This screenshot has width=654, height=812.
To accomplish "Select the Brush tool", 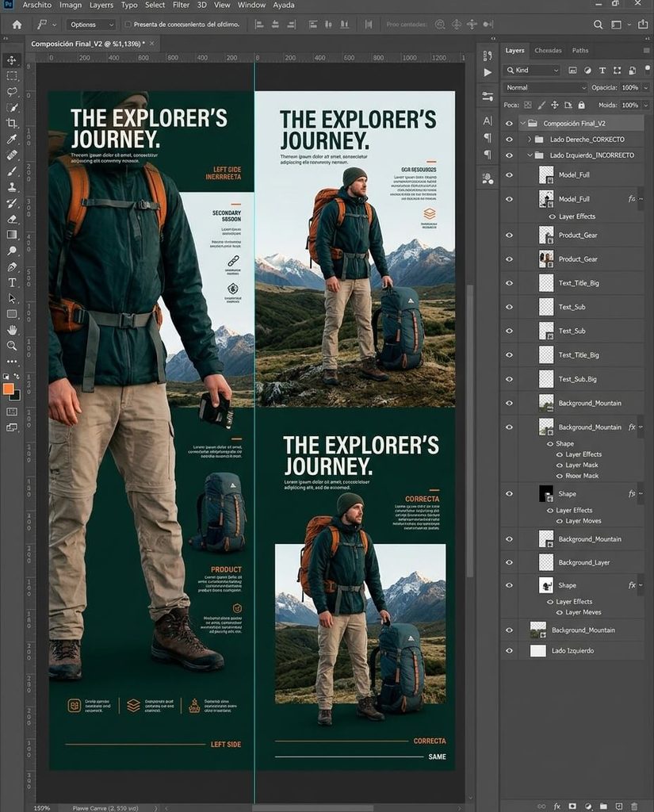I will [x=12, y=171].
